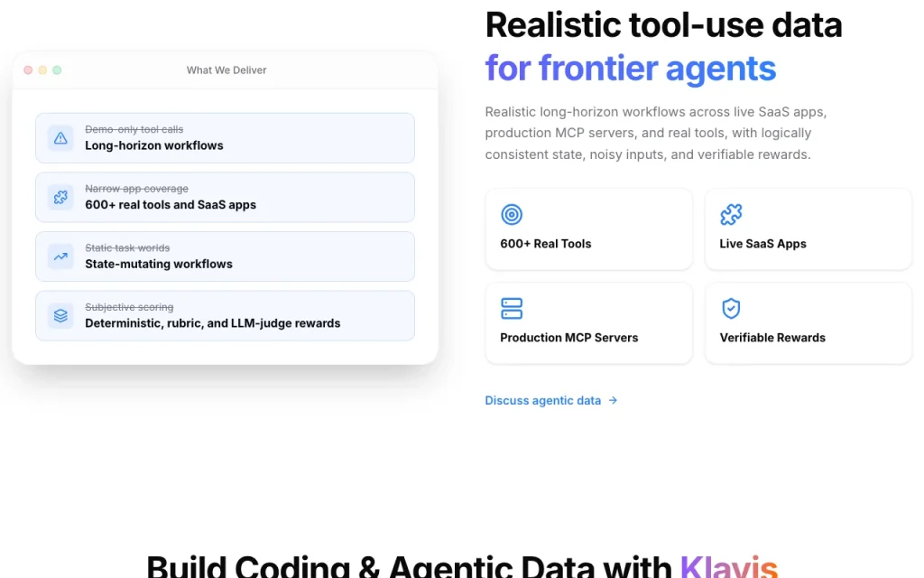
Task: Click the 600+ real tools and SaaS apps text
Action: point(171,205)
